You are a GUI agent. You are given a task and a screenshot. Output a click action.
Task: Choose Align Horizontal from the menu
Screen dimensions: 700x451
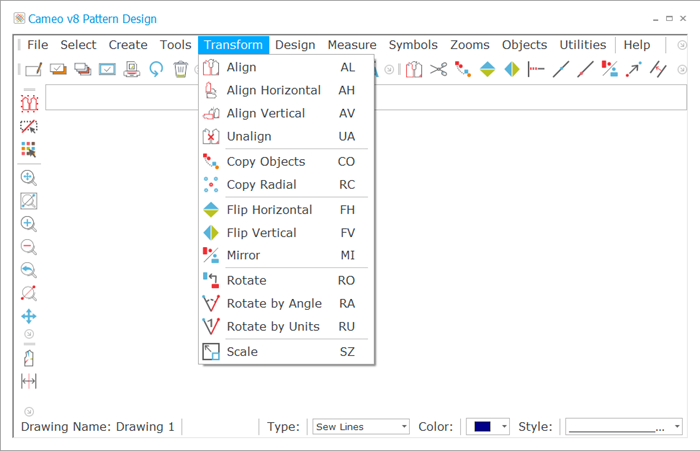pos(286,91)
